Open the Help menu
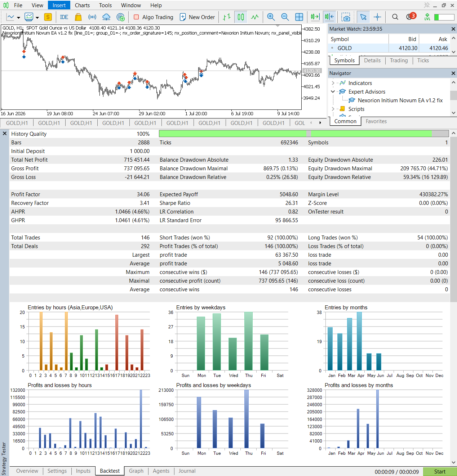 coord(156,5)
